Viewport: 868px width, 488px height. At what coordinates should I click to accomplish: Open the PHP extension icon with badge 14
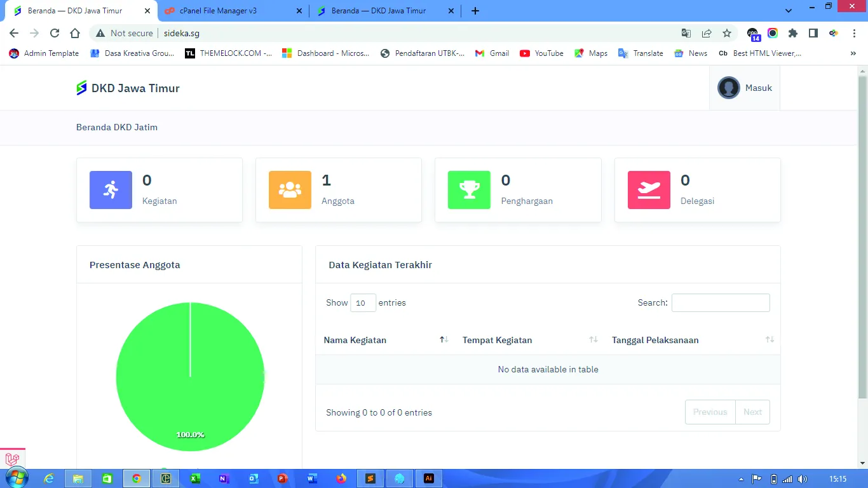coord(753,34)
